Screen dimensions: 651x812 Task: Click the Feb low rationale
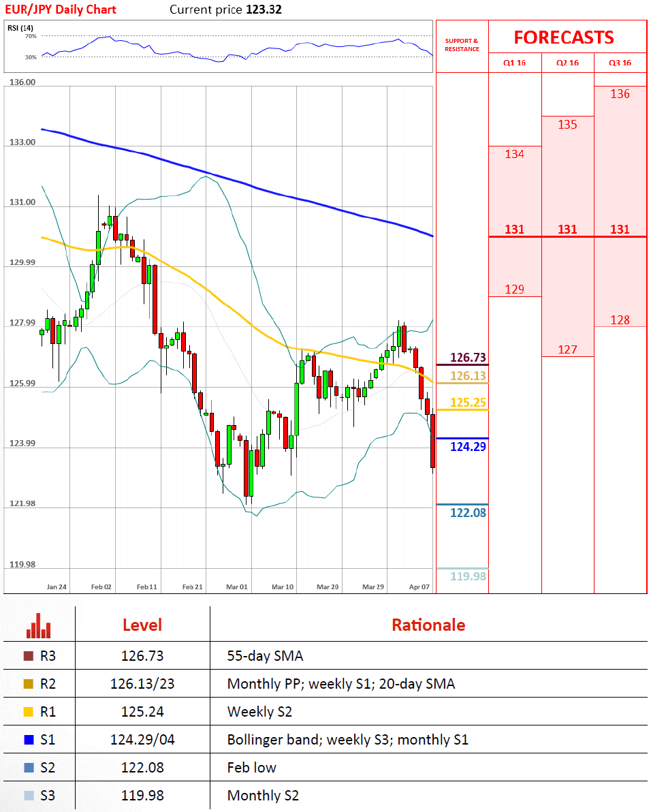[251, 768]
